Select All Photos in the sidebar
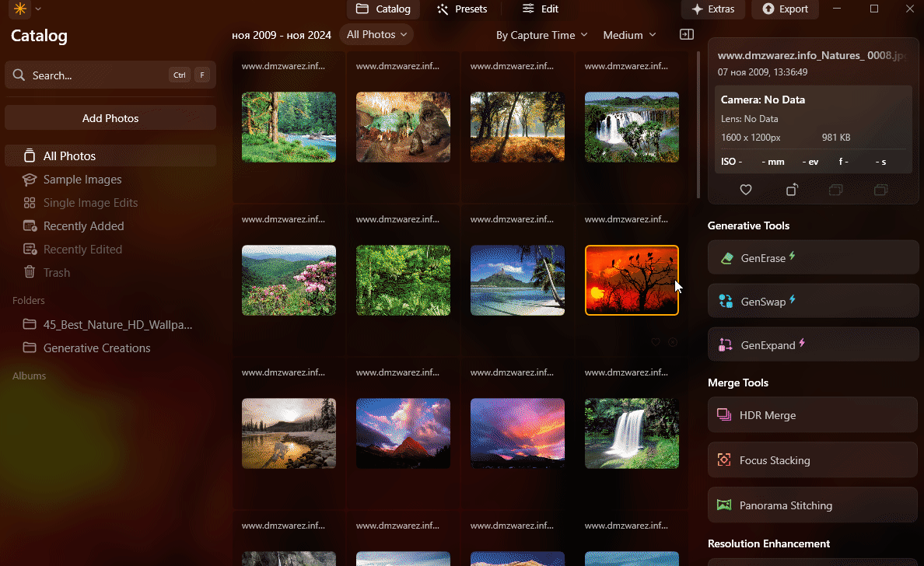Viewport: 924px width, 566px height. (110, 156)
